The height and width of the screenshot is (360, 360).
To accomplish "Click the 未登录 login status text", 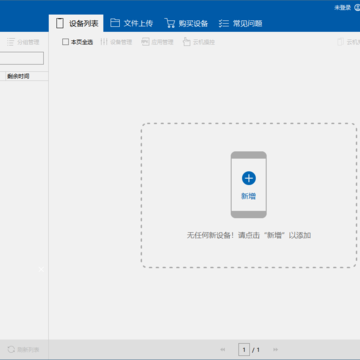I will [343, 8].
